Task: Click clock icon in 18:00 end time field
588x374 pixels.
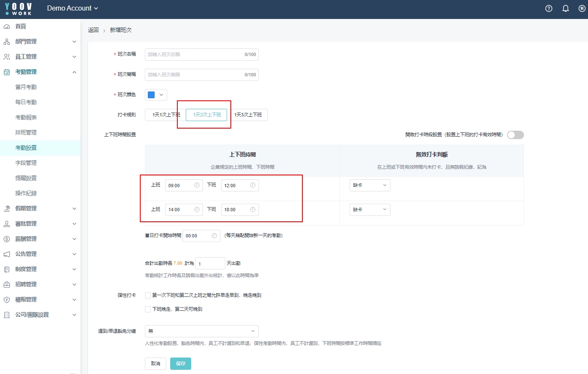Action: coord(253,210)
